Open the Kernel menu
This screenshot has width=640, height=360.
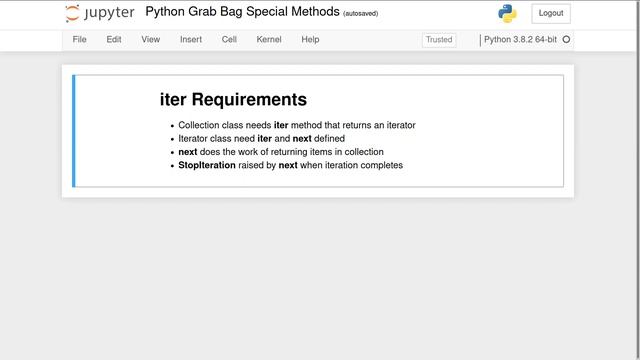[x=269, y=40]
